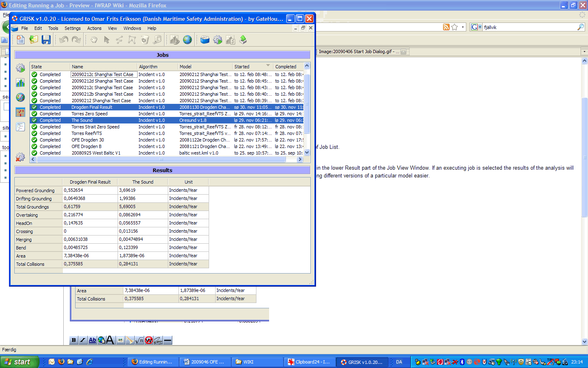The height and width of the screenshot is (368, 588).
Task: Open the Settings menu in GRISK
Action: 72,28
